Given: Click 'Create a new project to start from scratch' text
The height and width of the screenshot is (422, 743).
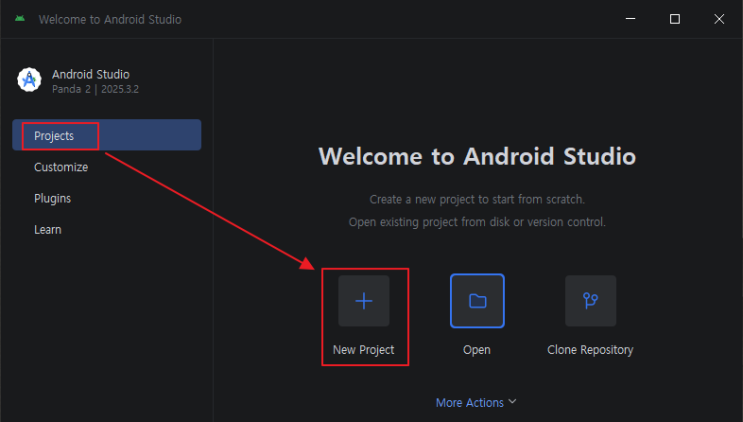Looking at the screenshot, I should point(477,199).
